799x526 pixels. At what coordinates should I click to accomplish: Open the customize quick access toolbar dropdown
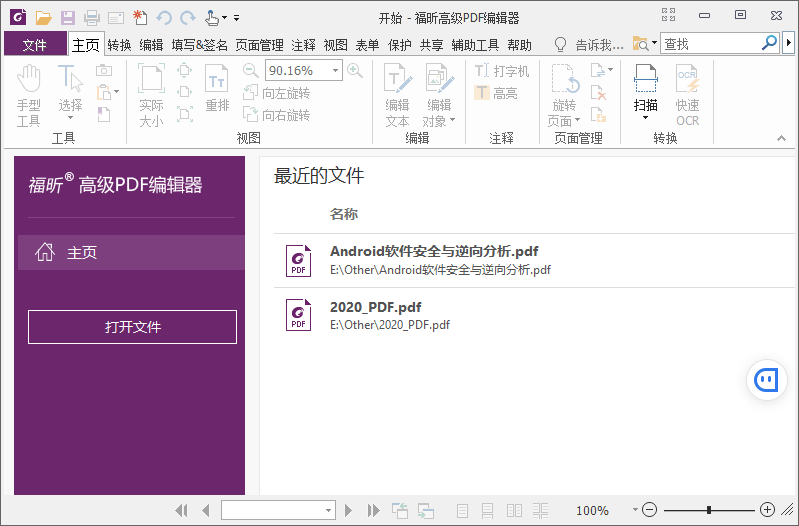point(237,18)
